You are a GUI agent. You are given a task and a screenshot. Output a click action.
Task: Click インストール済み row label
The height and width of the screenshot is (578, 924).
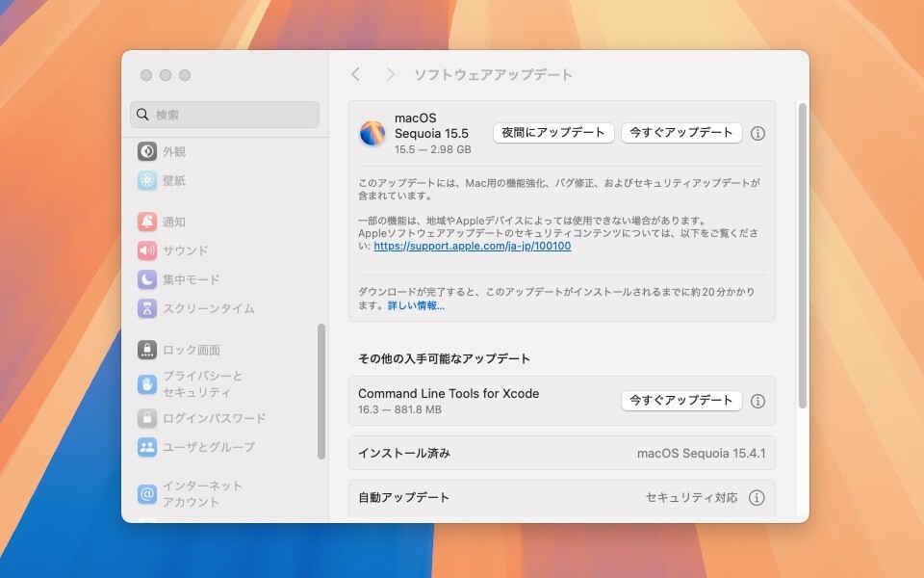(404, 453)
